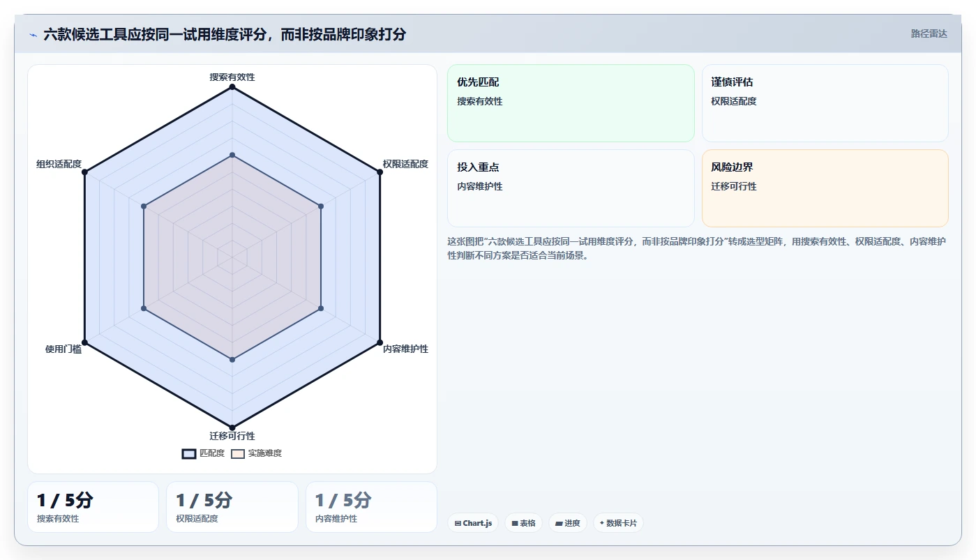
Task: Click 权限适配度 text in 谨慎评估 card
Action: point(734,101)
